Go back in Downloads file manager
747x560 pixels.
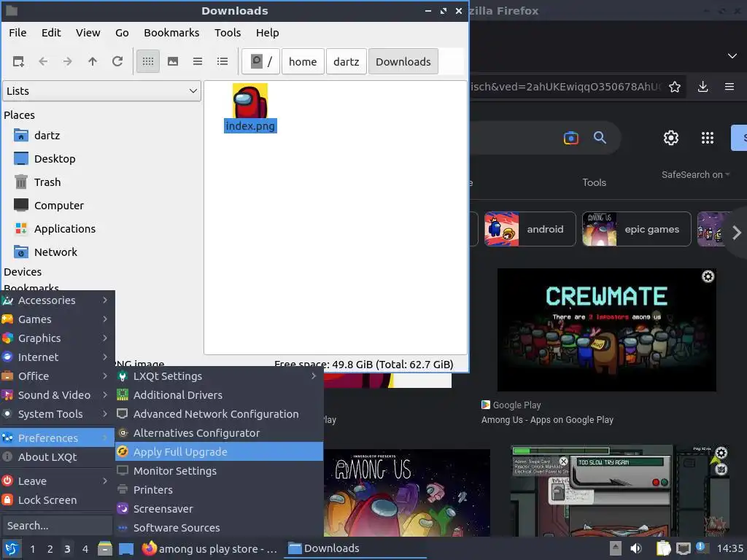coord(43,61)
